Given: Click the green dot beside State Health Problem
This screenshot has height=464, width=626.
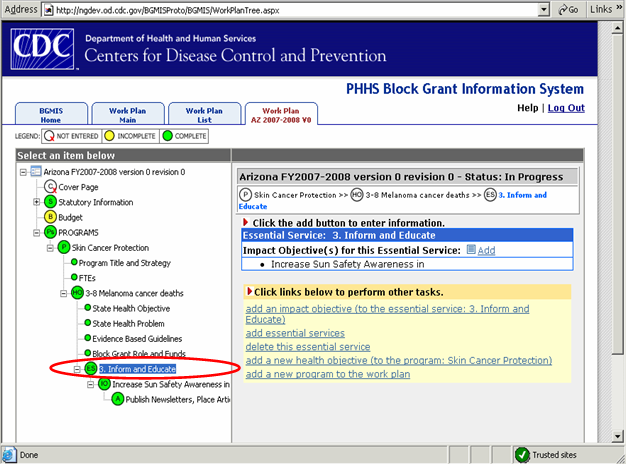Looking at the screenshot, I should [x=87, y=323].
